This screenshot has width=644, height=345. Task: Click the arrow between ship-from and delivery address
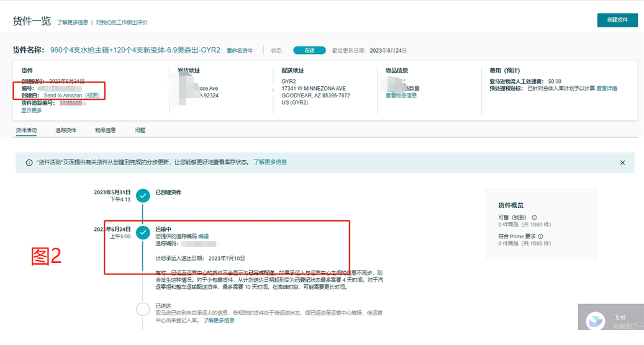point(272,91)
